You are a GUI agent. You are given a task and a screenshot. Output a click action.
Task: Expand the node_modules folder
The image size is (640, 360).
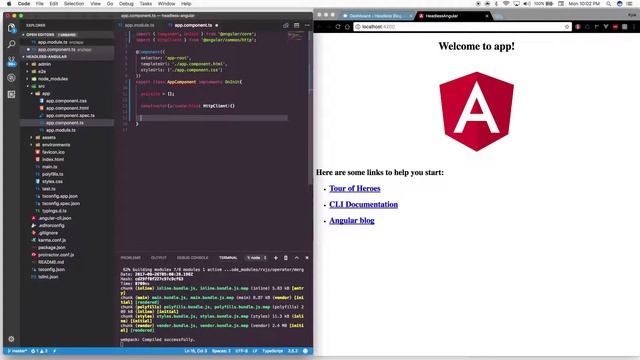pyautogui.click(x=53, y=79)
